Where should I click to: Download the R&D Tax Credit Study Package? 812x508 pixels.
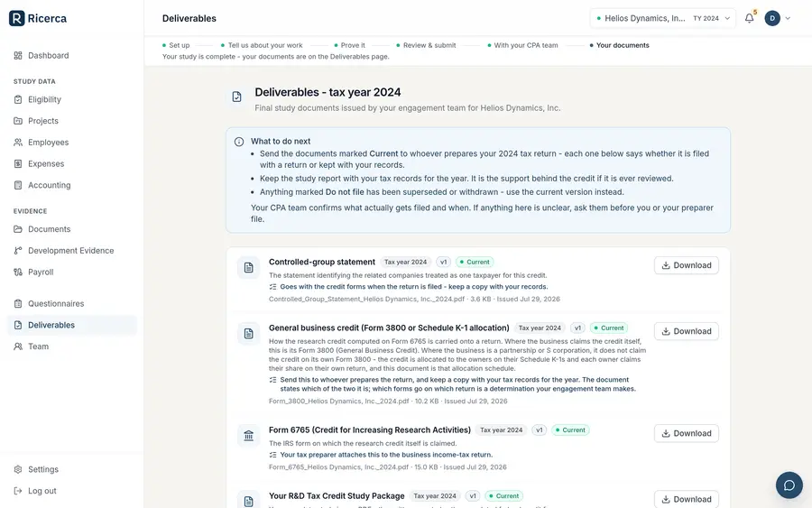(687, 499)
